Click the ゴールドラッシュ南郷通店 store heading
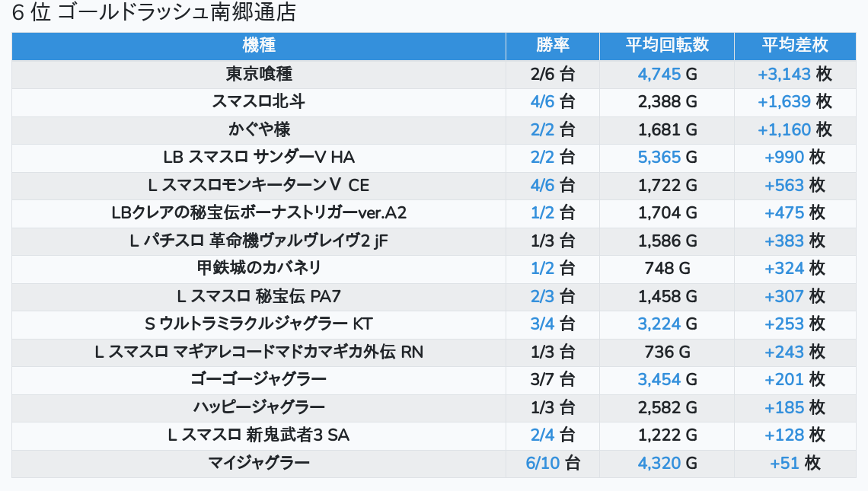 click(154, 13)
